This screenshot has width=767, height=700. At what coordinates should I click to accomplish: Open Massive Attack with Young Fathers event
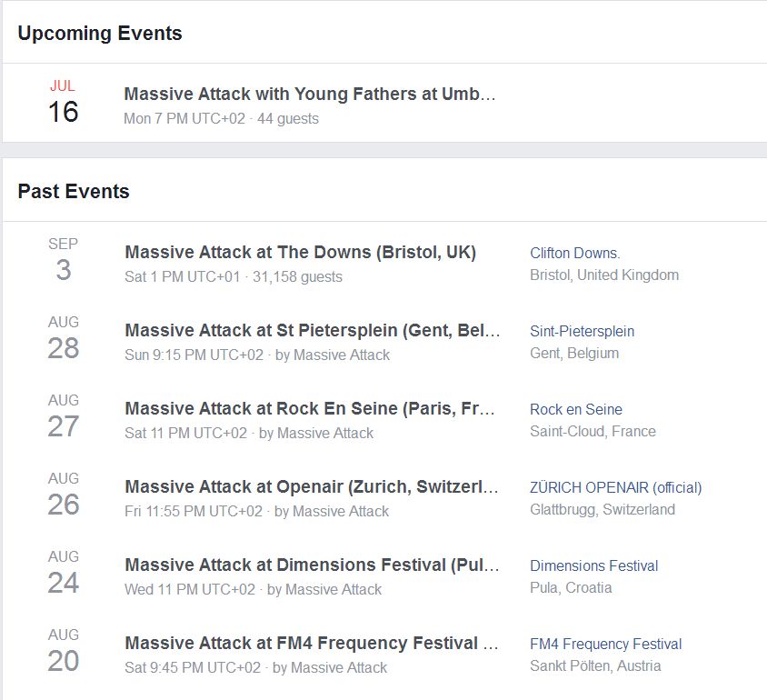(x=310, y=94)
